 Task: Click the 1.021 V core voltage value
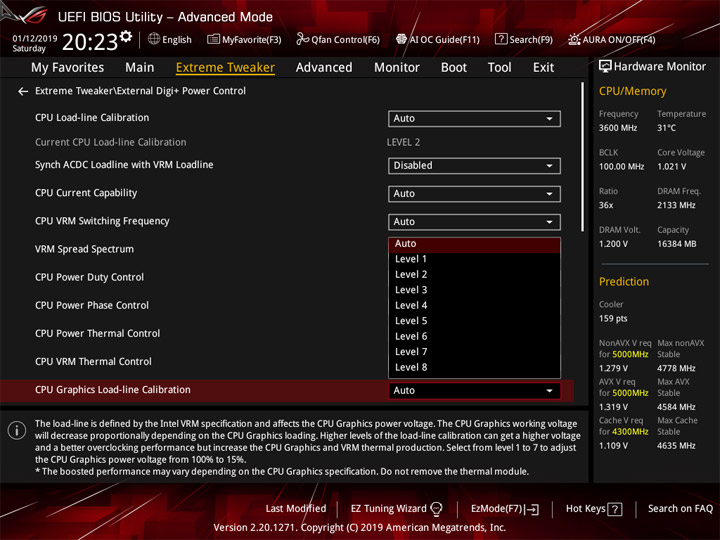[672, 167]
